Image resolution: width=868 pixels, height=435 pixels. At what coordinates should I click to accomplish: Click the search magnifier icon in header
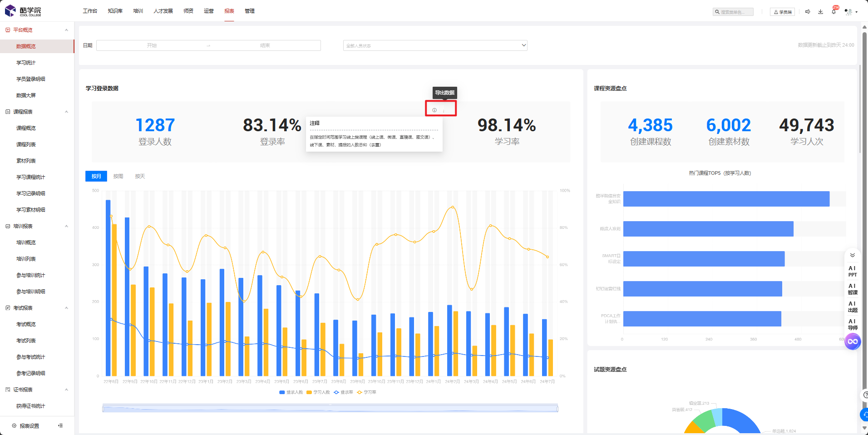[717, 12]
